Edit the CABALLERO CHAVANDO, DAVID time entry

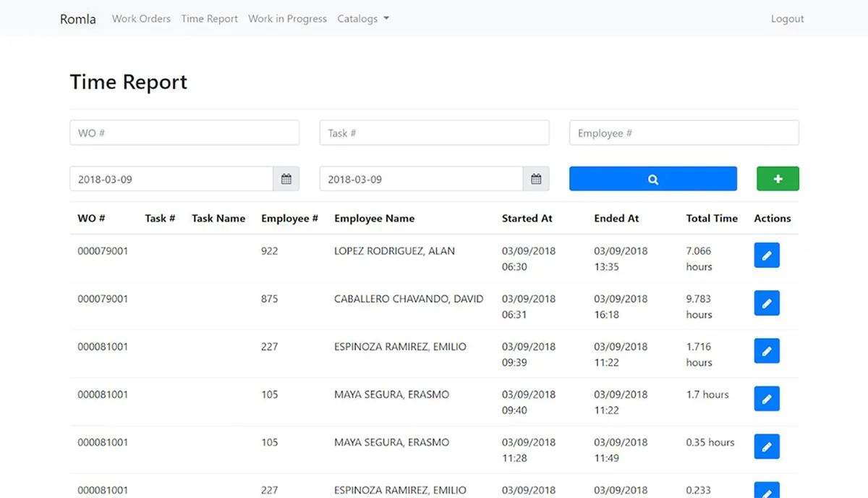click(x=767, y=303)
